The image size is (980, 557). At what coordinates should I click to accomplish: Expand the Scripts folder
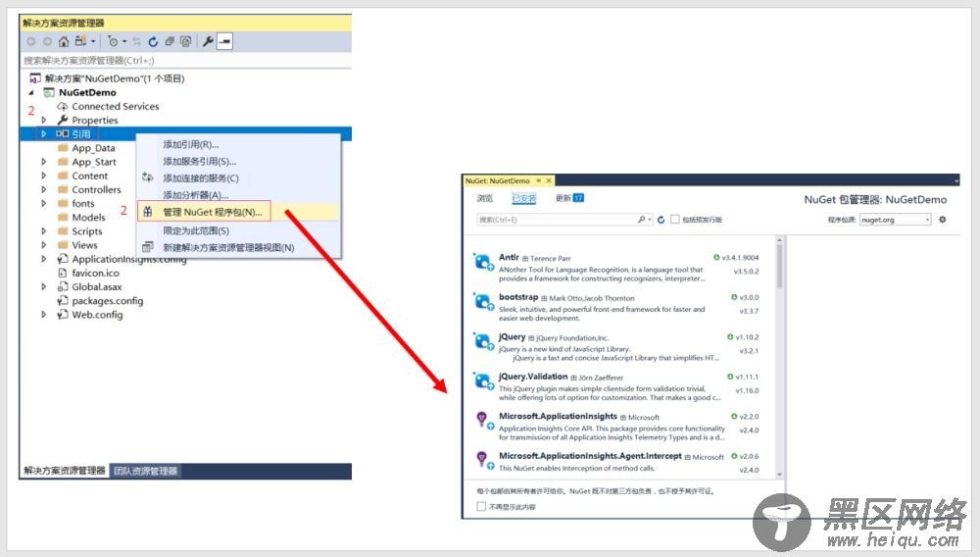click(x=44, y=230)
